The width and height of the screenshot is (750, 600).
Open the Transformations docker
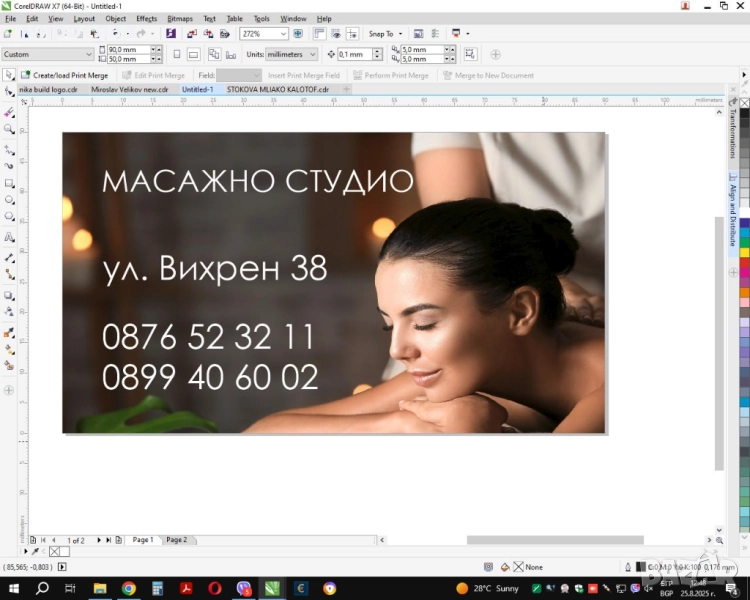point(732,129)
